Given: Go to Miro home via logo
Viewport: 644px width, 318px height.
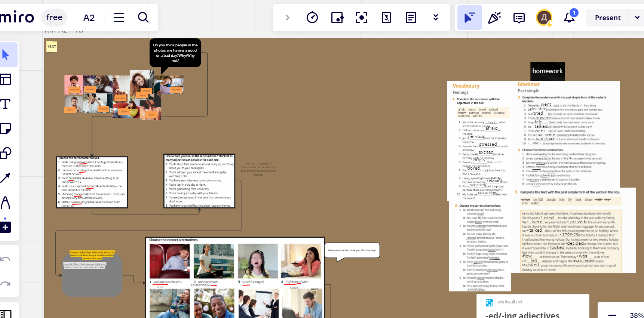Looking at the screenshot, I should click(x=17, y=18).
